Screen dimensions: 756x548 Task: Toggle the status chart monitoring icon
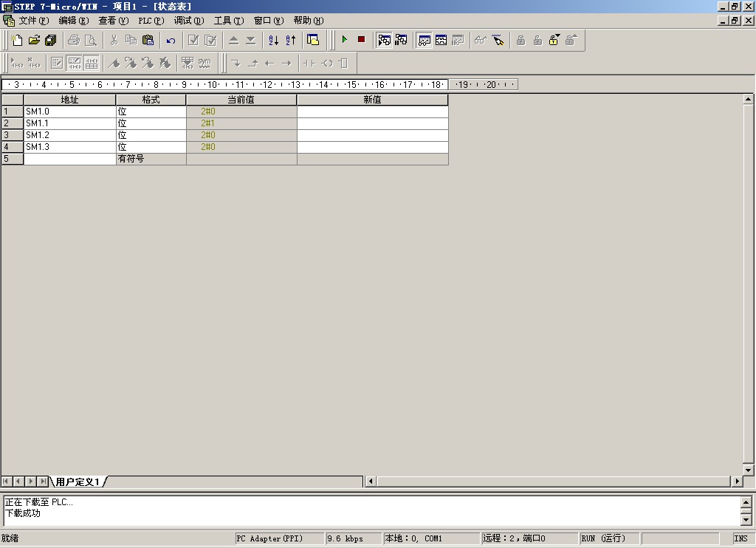(x=425, y=40)
